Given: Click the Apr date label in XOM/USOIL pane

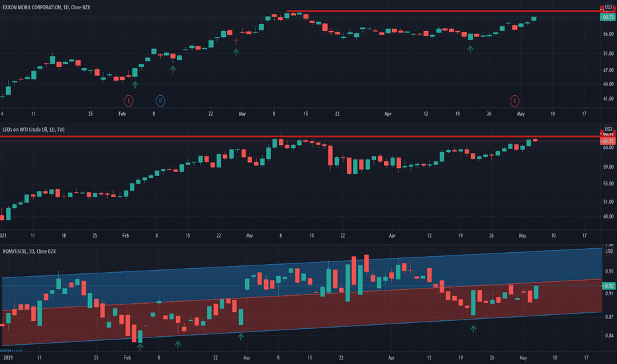Looking at the screenshot, I should coord(391,358).
